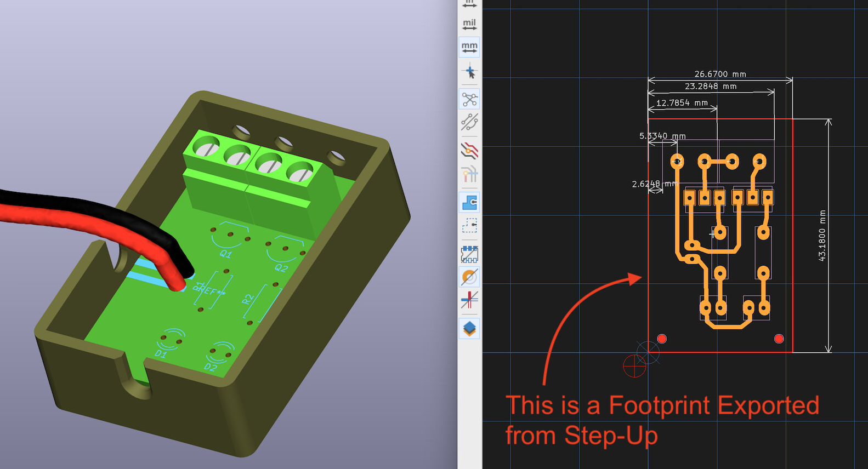
Task: Click the red origin target marker
Action: 634,366
